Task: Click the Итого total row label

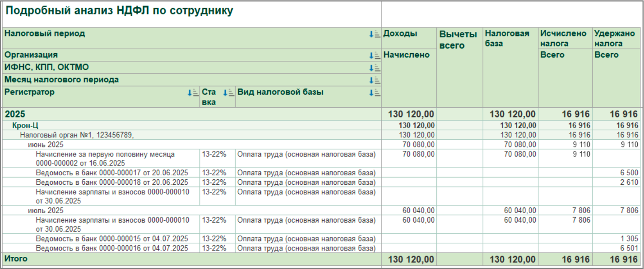Action: pyautogui.click(x=16, y=259)
